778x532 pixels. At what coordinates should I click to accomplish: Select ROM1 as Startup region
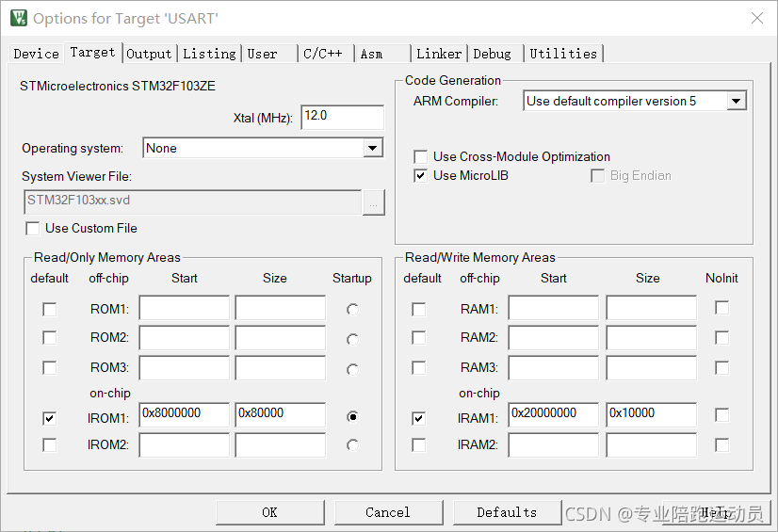tap(353, 310)
